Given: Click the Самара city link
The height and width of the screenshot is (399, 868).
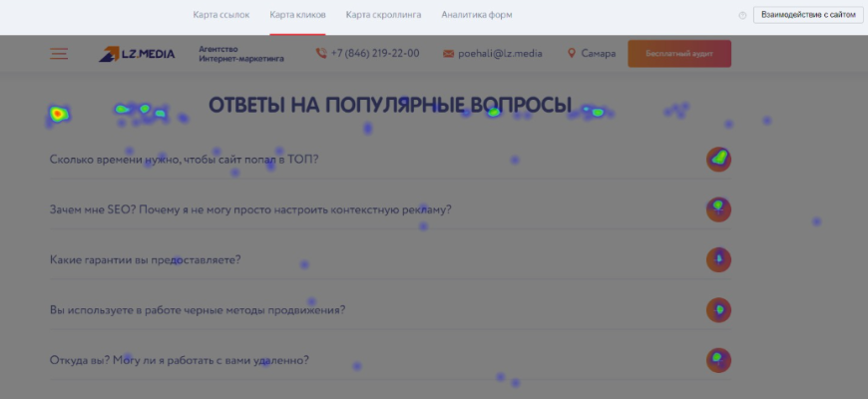Looking at the screenshot, I should coord(599,54).
